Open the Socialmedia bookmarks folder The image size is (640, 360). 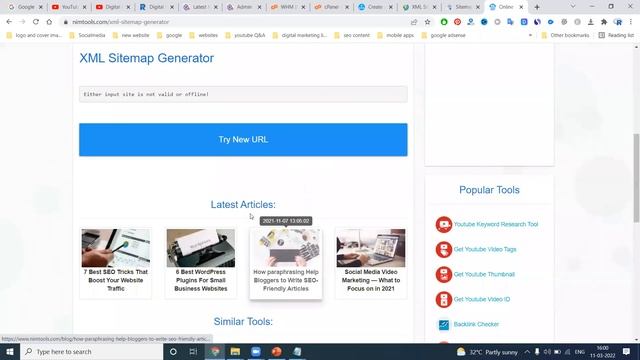(87, 36)
